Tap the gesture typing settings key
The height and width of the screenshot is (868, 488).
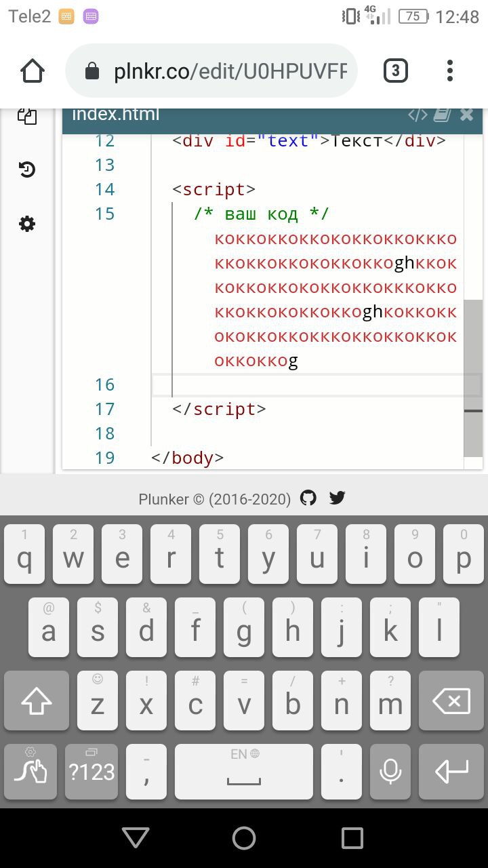tap(30, 772)
